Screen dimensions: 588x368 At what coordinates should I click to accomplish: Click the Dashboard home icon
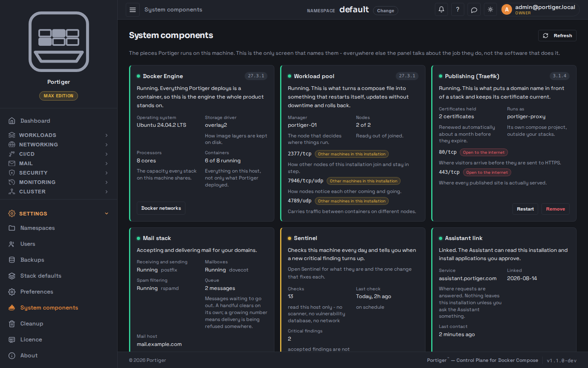tap(12, 121)
